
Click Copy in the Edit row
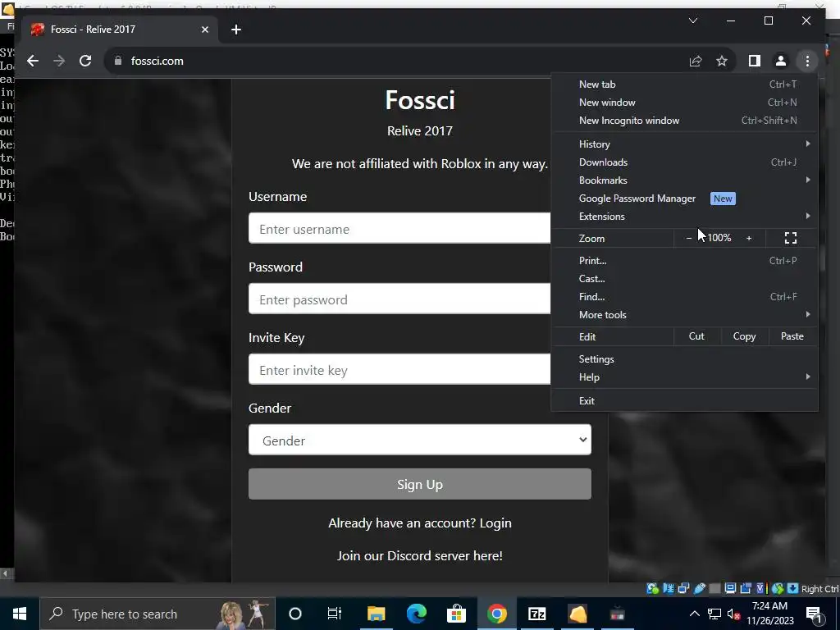(744, 336)
